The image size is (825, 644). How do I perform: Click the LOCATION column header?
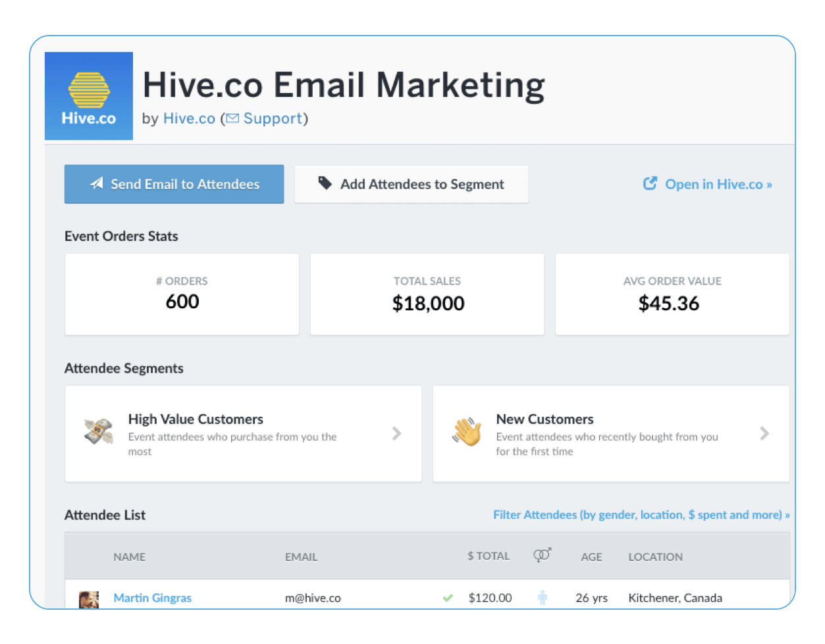click(x=656, y=557)
